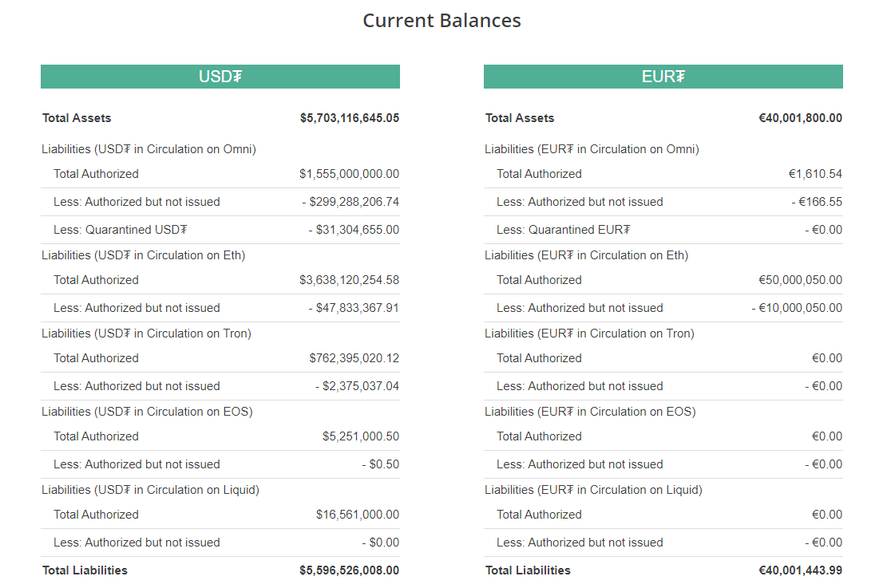This screenshot has height=588, width=887.
Task: Click the $1,555,000,000.00 Omni authorized value
Action: click(x=349, y=174)
